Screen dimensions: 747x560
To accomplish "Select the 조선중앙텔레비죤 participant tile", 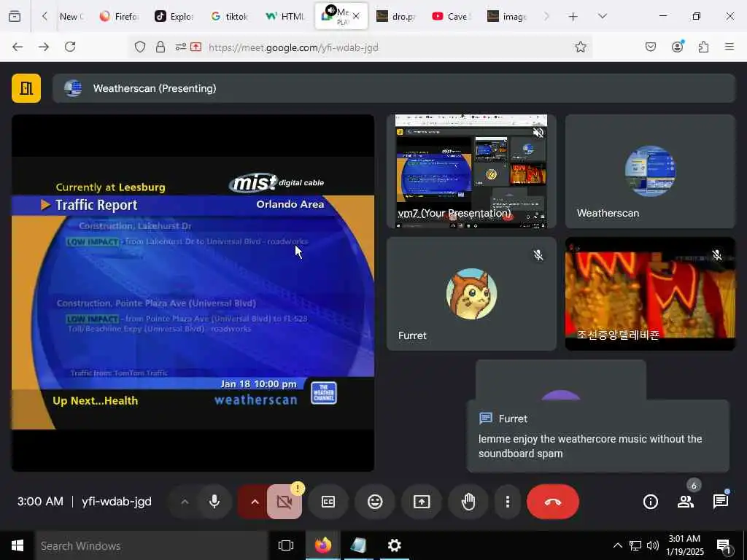I will pos(650,294).
